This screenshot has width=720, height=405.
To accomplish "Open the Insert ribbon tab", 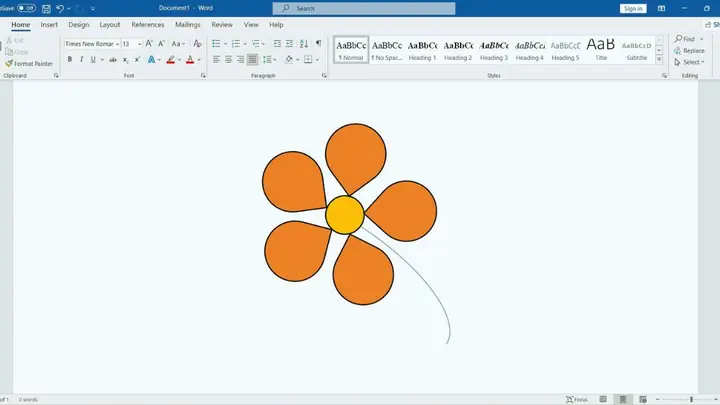I will click(x=49, y=25).
